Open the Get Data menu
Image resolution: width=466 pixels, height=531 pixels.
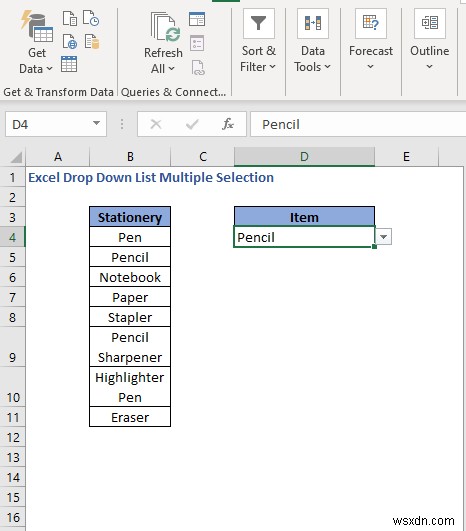click(36, 43)
